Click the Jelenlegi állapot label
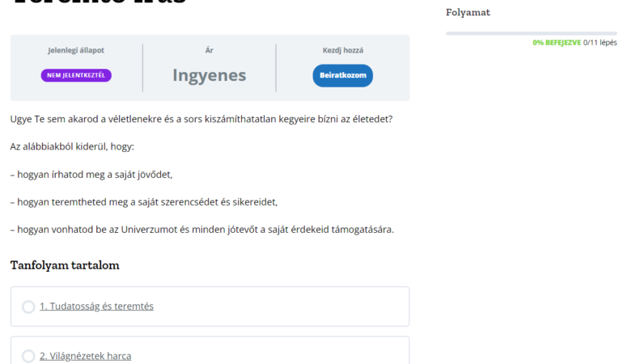 [76, 50]
